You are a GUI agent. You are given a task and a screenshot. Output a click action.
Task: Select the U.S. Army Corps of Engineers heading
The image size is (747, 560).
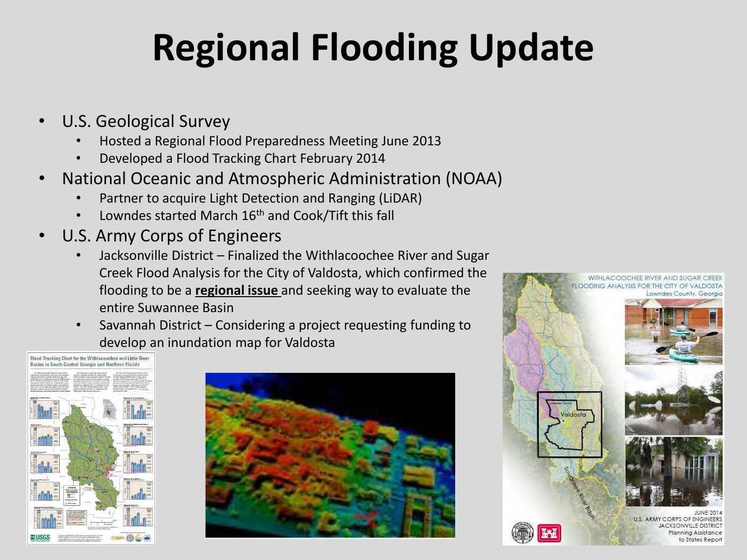pos(172,235)
